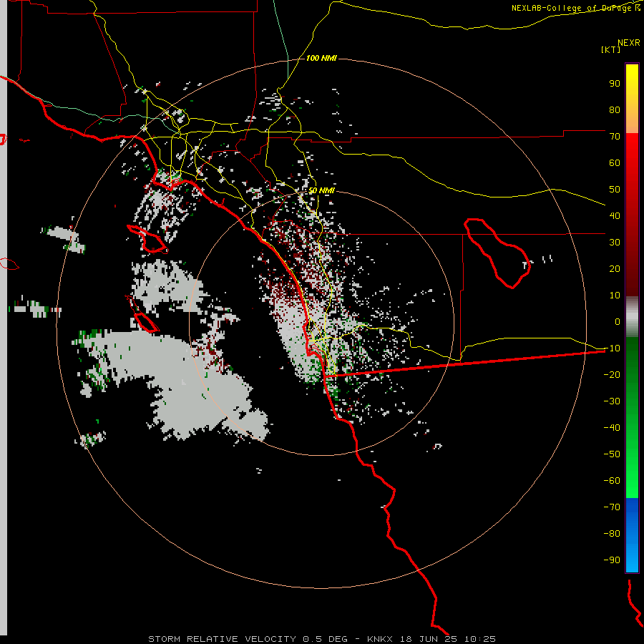This screenshot has height=644, width=644.
Task: Click the "NEXR" label above color scale
Action: tap(628, 43)
